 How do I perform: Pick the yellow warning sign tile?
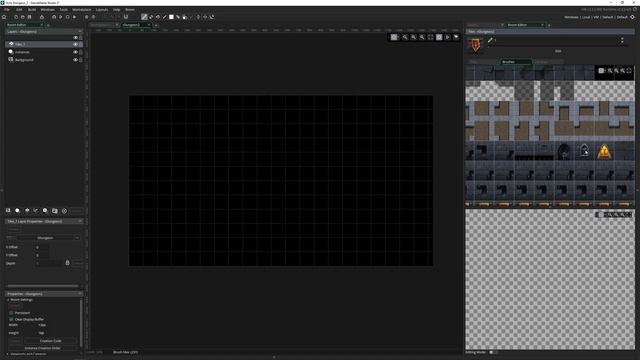pos(604,151)
